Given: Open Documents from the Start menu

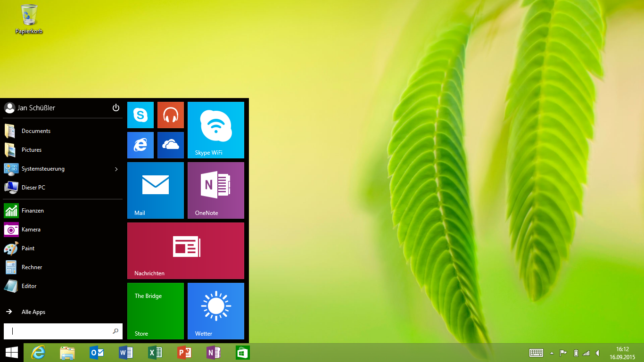Looking at the screenshot, I should pyautogui.click(x=63, y=131).
